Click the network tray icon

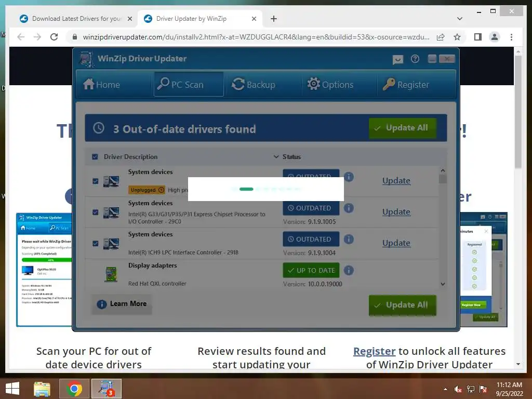coord(471,389)
